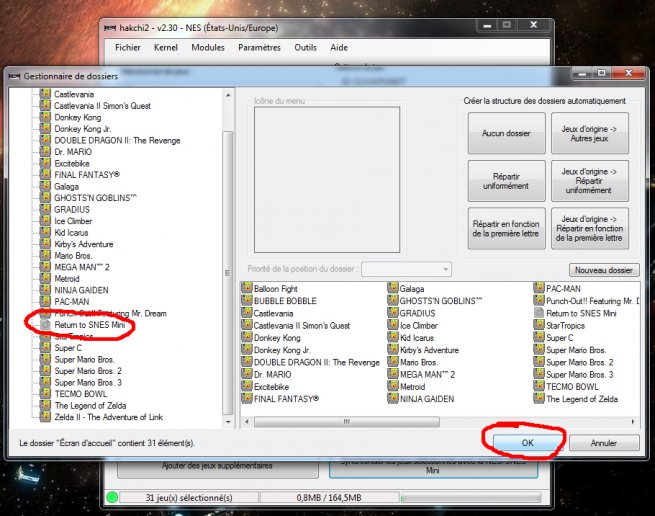655x516 pixels.
Task: Click the Kirby's Adventure icon in list view
Action: (x=393, y=349)
